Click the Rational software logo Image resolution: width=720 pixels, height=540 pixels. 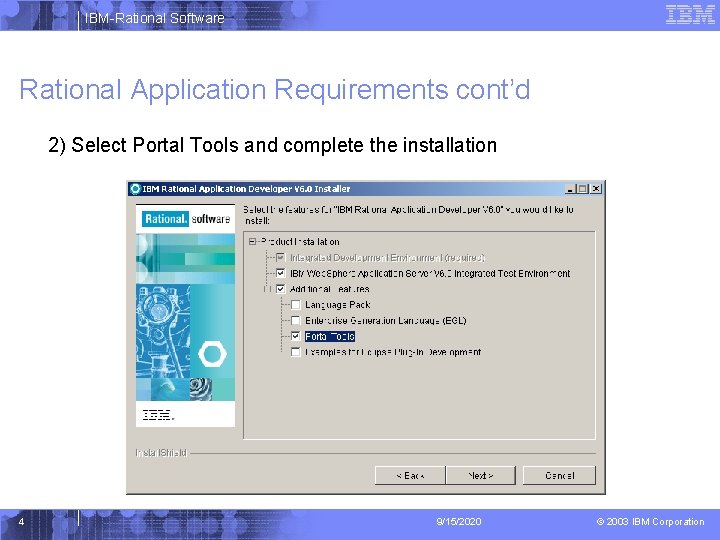186,219
